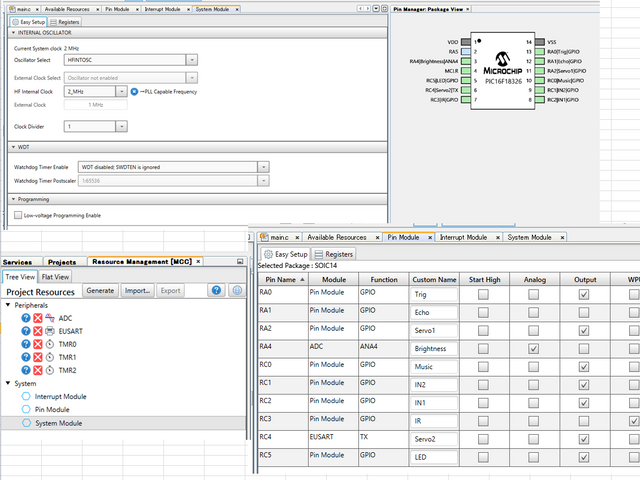Click the help icon next to TMR2
Viewport: 640px width, 480px height.
point(26,370)
